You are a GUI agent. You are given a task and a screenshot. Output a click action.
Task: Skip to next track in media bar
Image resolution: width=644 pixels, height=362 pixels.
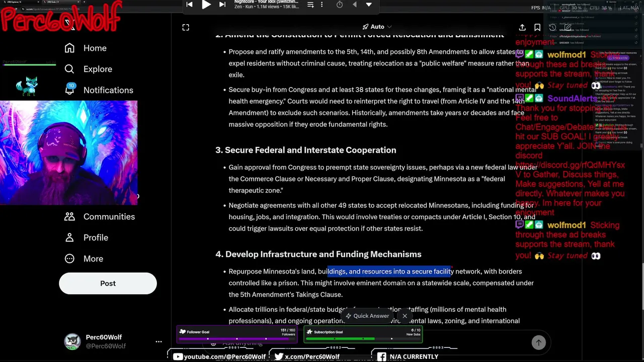[222, 5]
